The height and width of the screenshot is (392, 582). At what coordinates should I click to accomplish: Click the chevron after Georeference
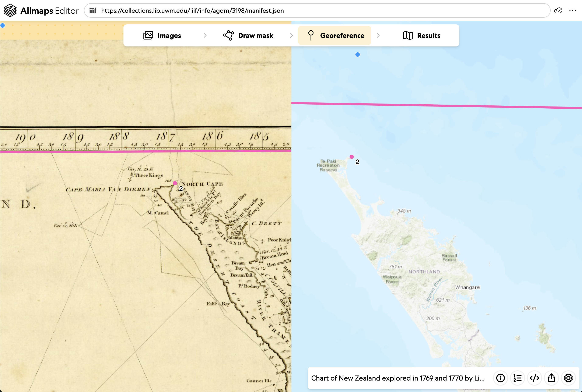coord(378,35)
